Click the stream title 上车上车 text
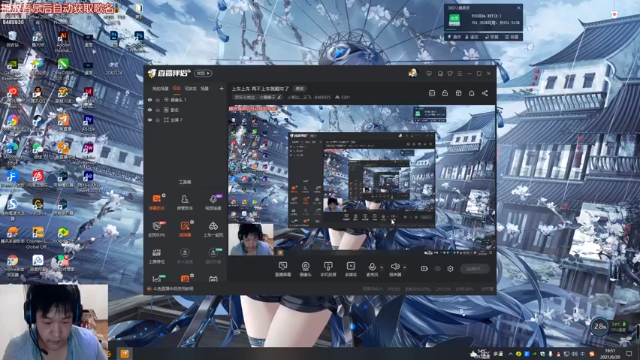640x360 pixels. (260, 89)
